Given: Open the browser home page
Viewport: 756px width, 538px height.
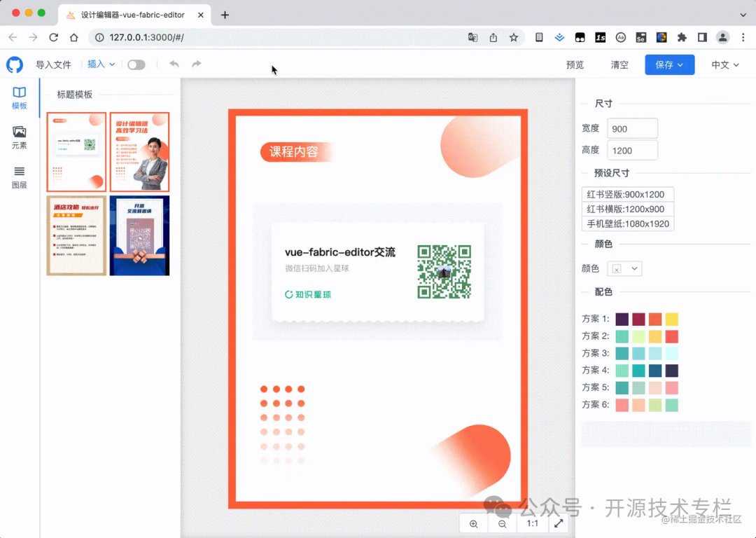Looking at the screenshot, I should (73, 37).
